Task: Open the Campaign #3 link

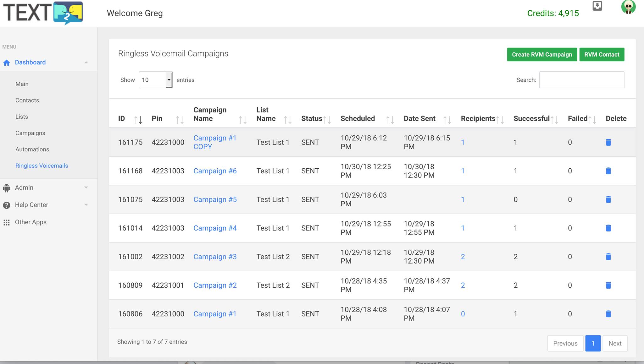Action: click(215, 257)
